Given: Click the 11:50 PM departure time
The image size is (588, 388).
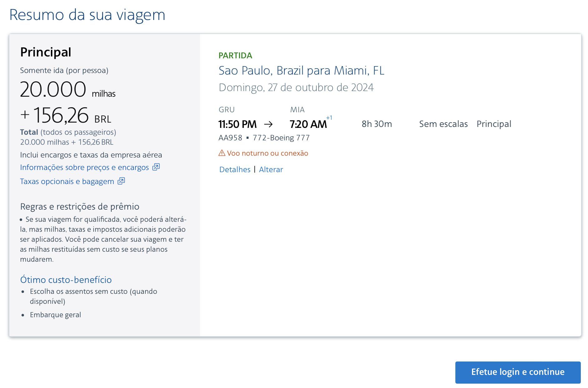Looking at the screenshot, I should [238, 124].
